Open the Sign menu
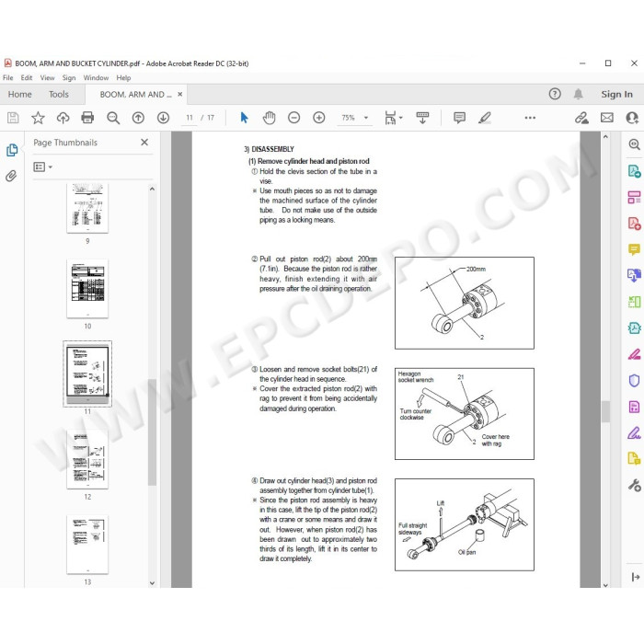Viewport: 644px width, 644px height. [69, 77]
